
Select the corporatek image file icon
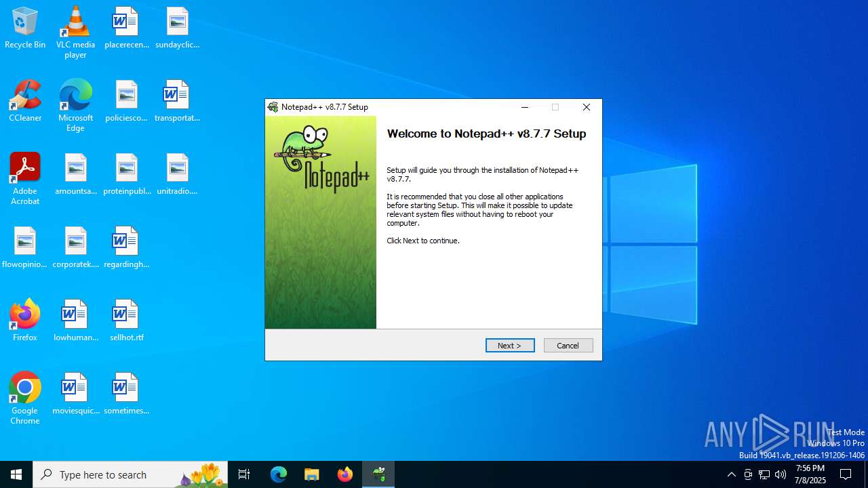tap(75, 247)
